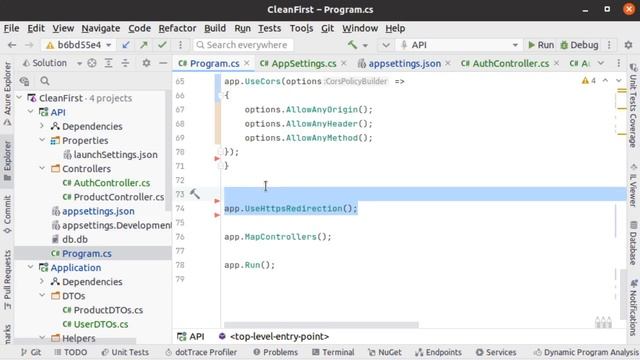The width and height of the screenshot is (640, 360).
Task: Open the IL Viewer side panel
Action: tap(633, 186)
